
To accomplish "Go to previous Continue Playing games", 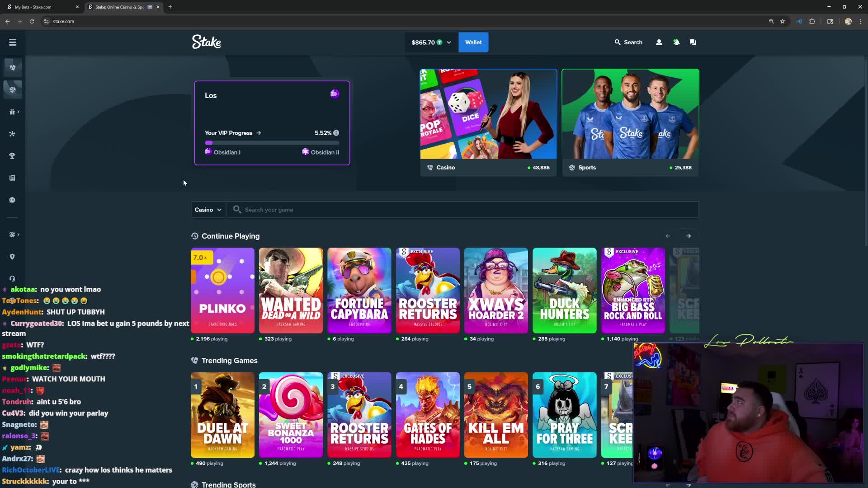I will [668, 236].
